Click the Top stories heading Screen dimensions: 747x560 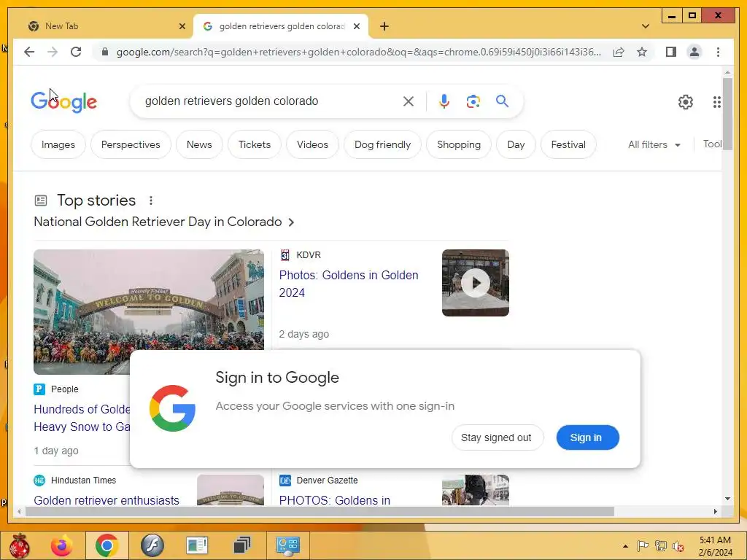96,201
